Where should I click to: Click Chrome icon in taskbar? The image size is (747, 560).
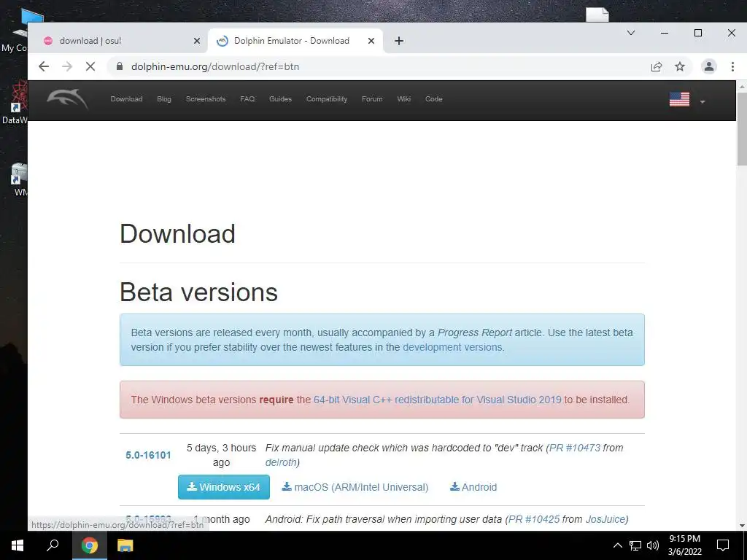(x=89, y=545)
